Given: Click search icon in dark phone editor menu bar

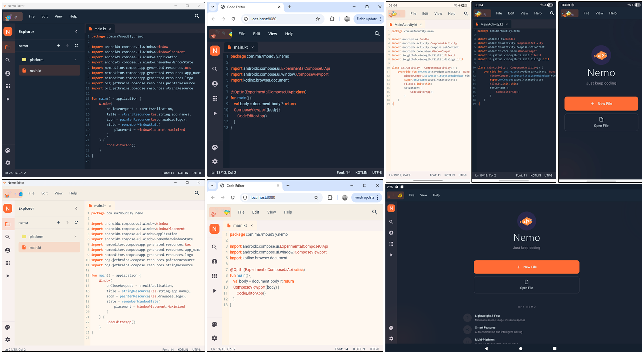Looking at the screenshot, I should tap(552, 13).
